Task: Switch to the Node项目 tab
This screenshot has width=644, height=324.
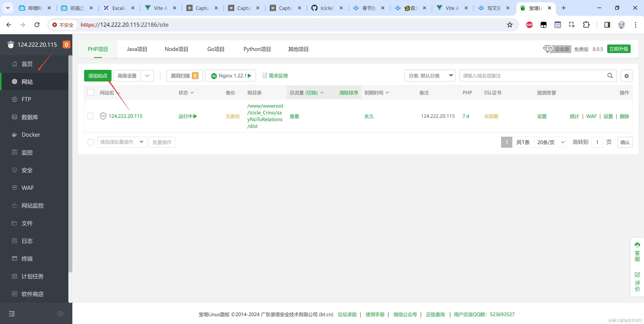Action: click(177, 49)
